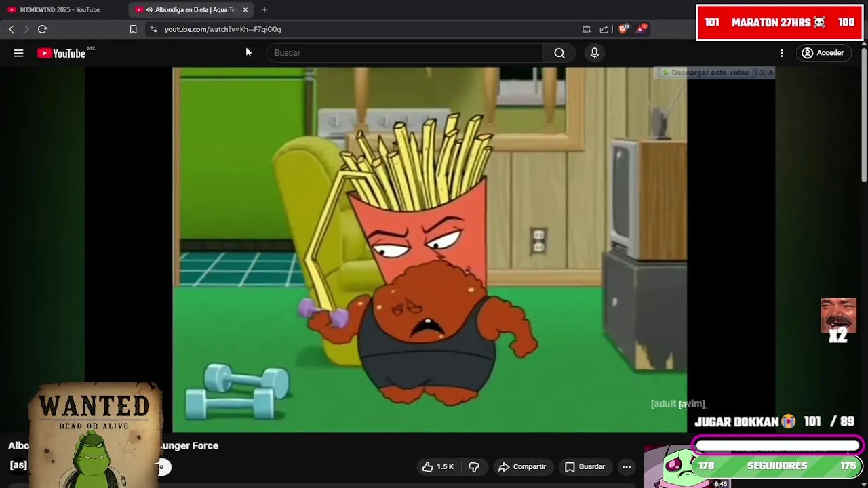Start voice search with microphone icon
This screenshot has width=868, height=488.
point(595,53)
